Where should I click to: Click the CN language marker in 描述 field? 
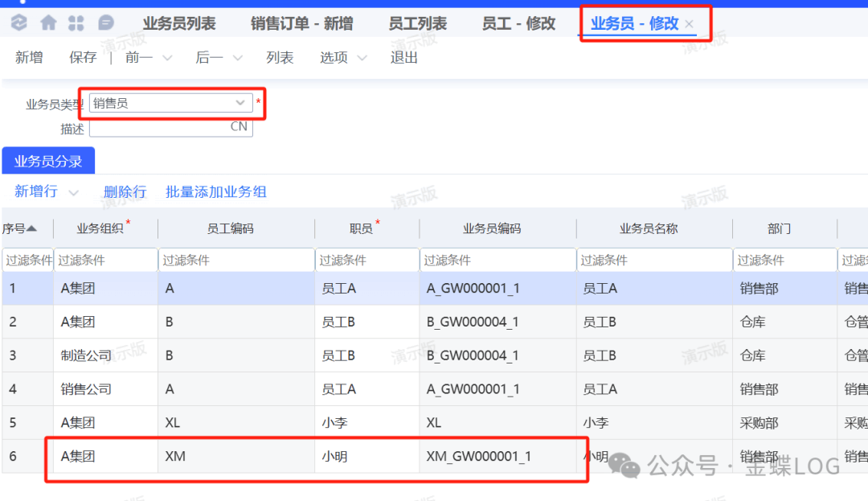239,126
